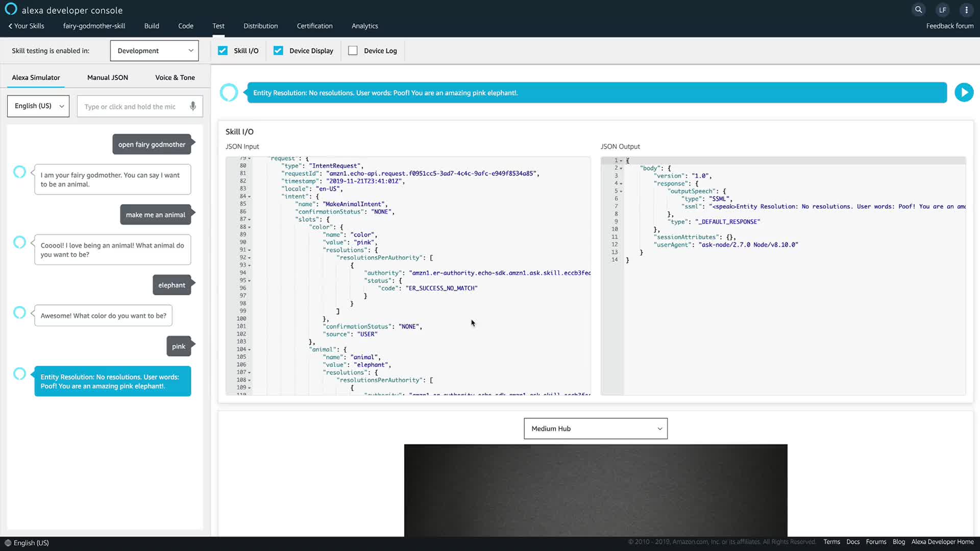
Task: Go to the Build tab
Action: tap(152, 26)
